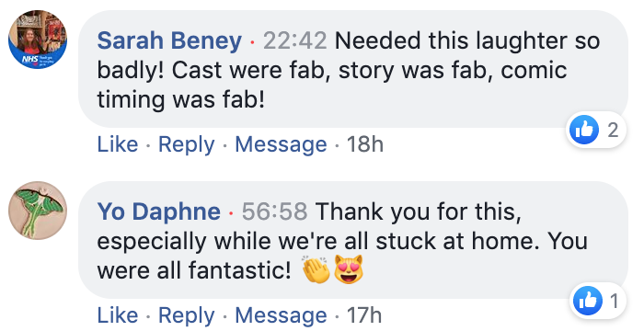Jump to video timestamp 22:42
Image resolution: width=644 pixels, height=331 pixels.
295,40
